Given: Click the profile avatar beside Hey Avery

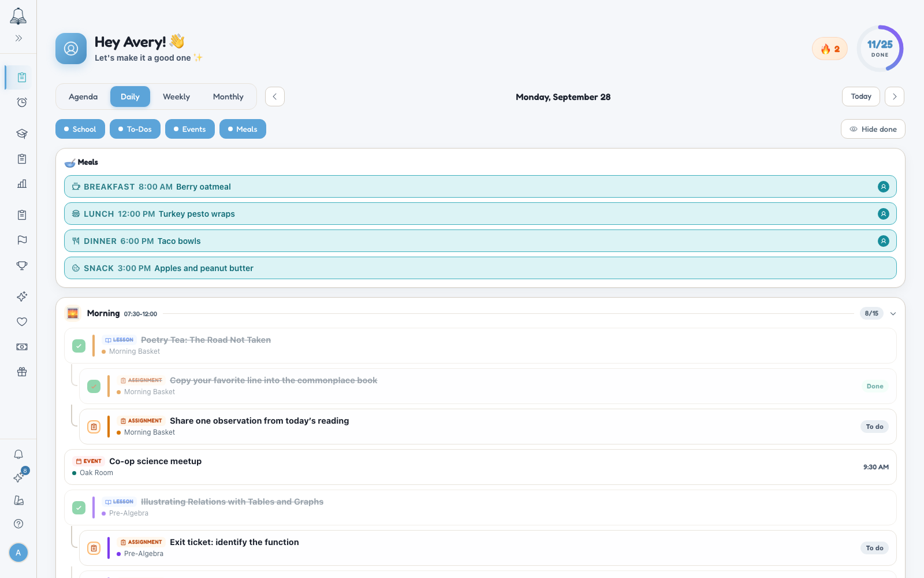Looking at the screenshot, I should pyautogui.click(x=71, y=49).
